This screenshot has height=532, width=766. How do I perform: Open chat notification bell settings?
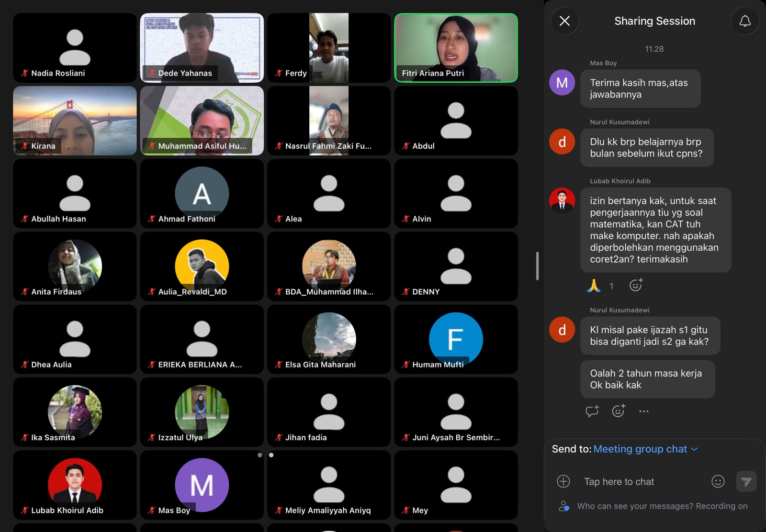(x=745, y=21)
